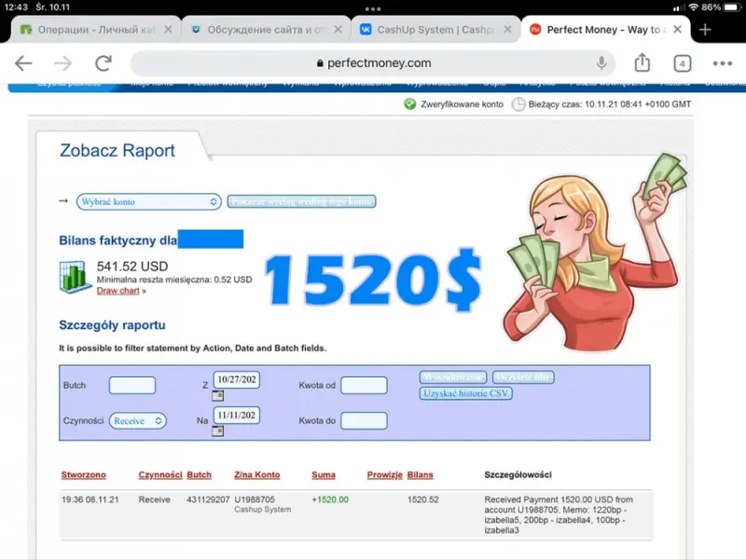
Task: Open the Czynności Receive dropdown
Action: pos(137,421)
